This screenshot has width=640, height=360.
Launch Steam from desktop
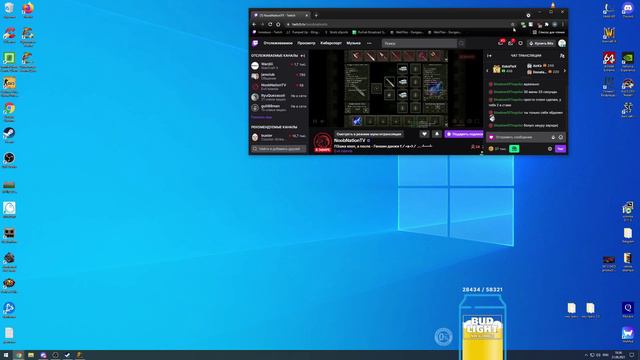[9, 135]
